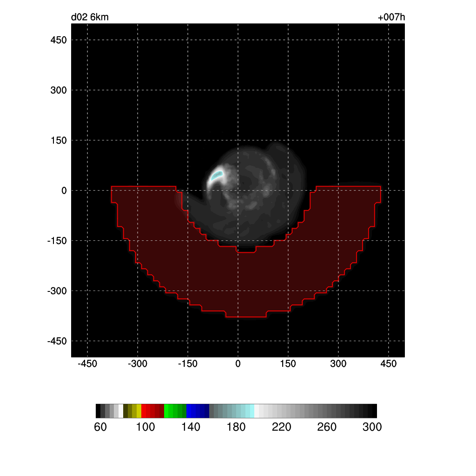Click the red segment of the colorbar
This screenshot has height=476, width=476.
[x=152, y=411]
